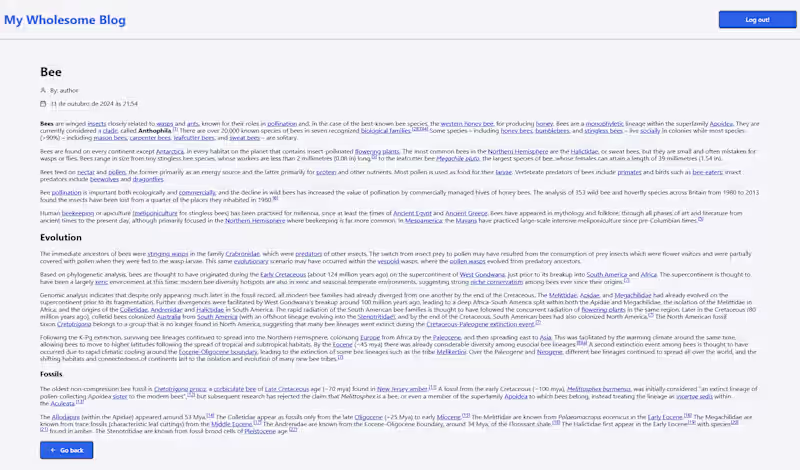The height and width of the screenshot is (470, 800).
Task: Open the Allodapini link
Action: click(x=66, y=417)
